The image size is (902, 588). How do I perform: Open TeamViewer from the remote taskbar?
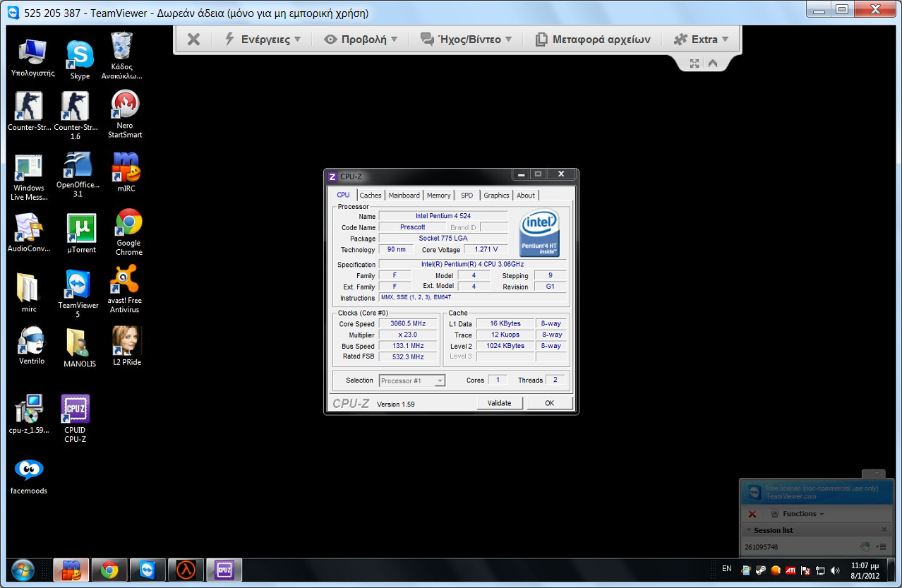click(148, 570)
